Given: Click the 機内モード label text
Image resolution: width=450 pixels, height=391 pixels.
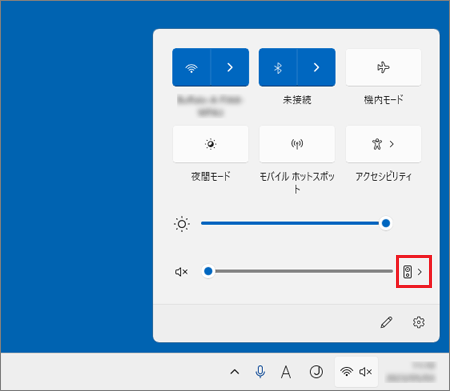Looking at the screenshot, I should (x=383, y=99).
